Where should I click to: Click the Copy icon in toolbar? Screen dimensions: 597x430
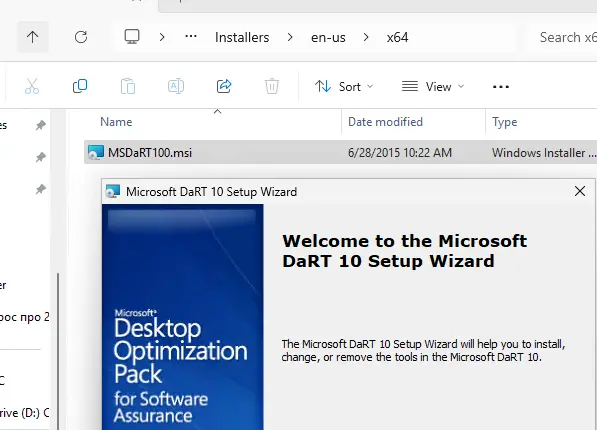click(80, 86)
